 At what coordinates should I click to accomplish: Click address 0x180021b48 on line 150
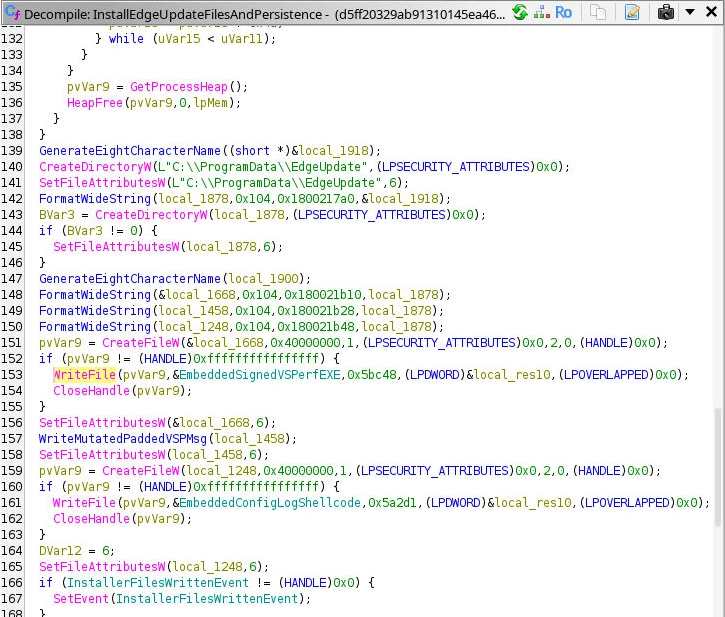[316, 327]
